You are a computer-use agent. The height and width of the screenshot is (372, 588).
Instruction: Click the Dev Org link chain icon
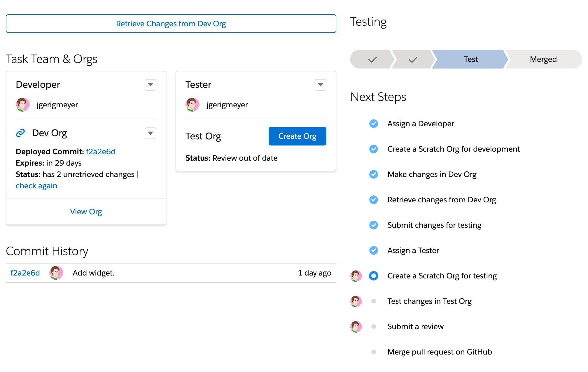point(20,133)
